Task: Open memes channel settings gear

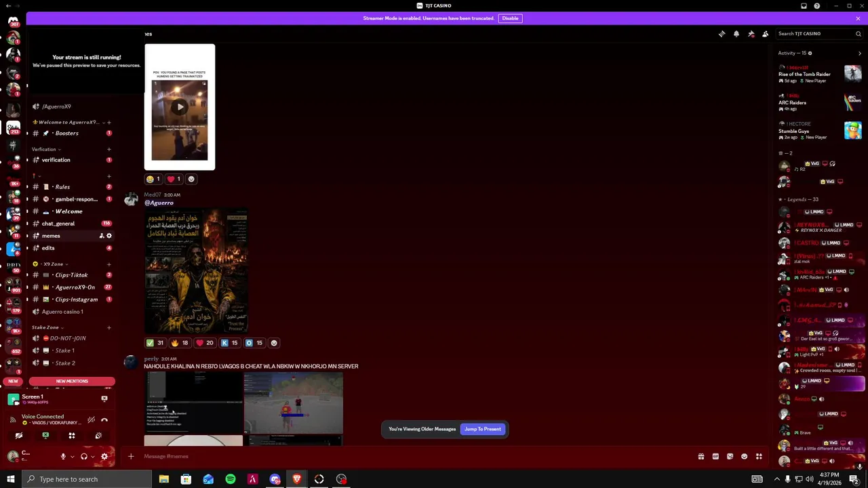Action: [x=109, y=236]
